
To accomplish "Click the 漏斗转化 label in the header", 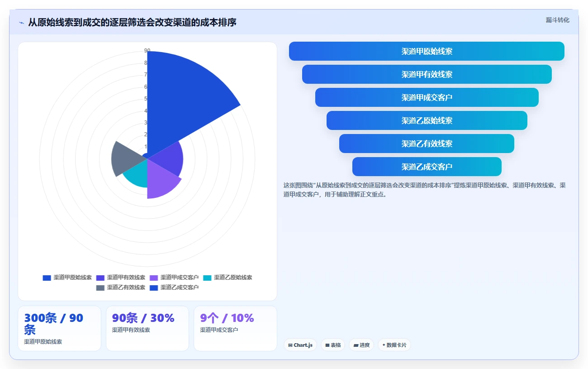I will pos(557,20).
